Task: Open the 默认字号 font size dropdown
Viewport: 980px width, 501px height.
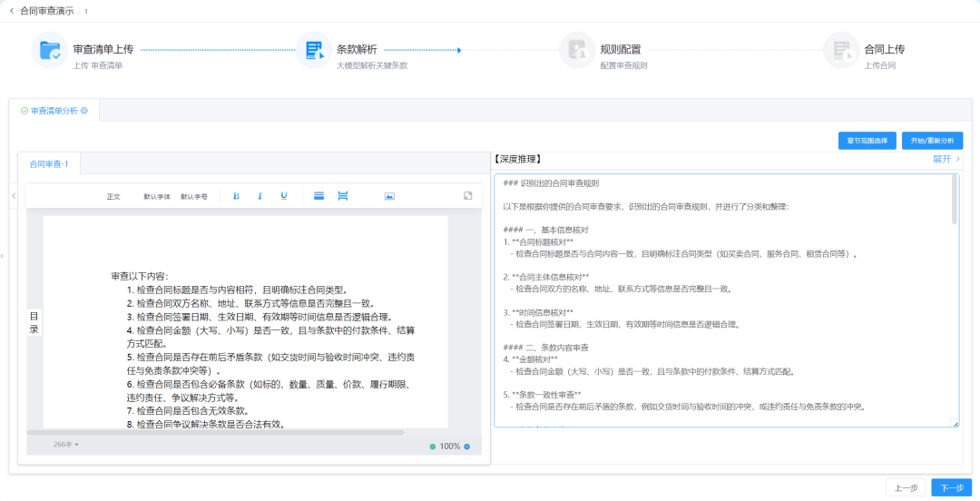Action: tap(194, 196)
